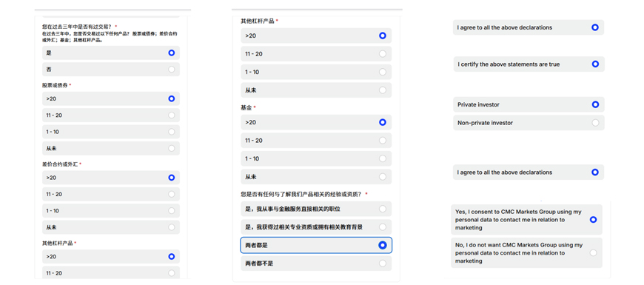Choose >20 under 差价合约或外汇

click(x=111, y=178)
